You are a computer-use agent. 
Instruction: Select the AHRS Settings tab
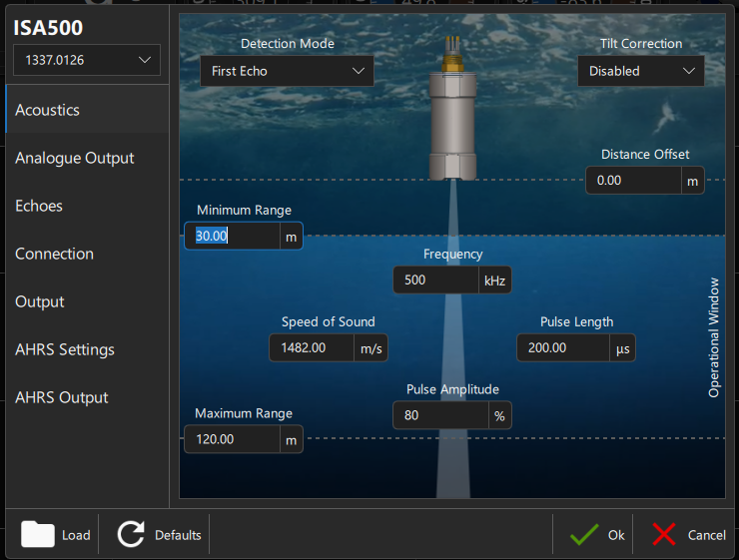(65, 349)
